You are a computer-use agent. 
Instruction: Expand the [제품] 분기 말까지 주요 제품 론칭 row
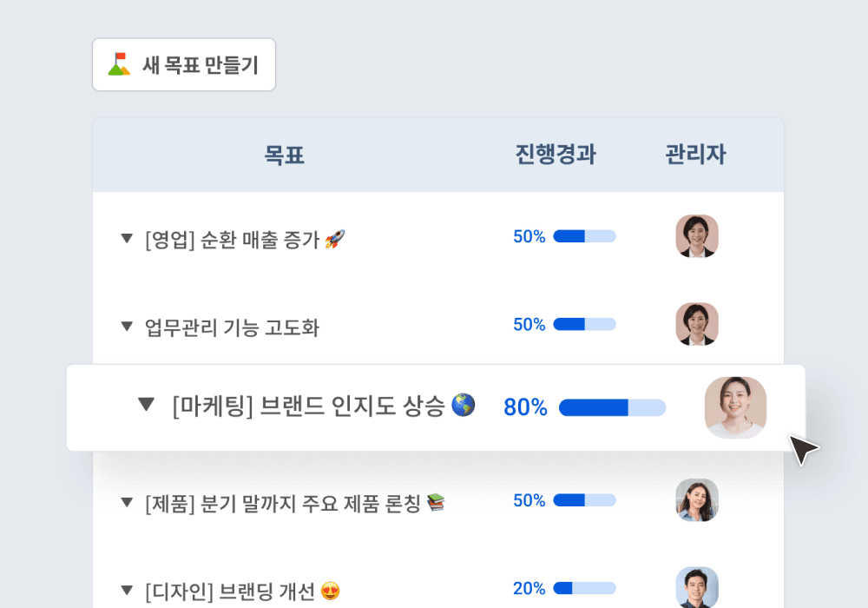(x=127, y=502)
